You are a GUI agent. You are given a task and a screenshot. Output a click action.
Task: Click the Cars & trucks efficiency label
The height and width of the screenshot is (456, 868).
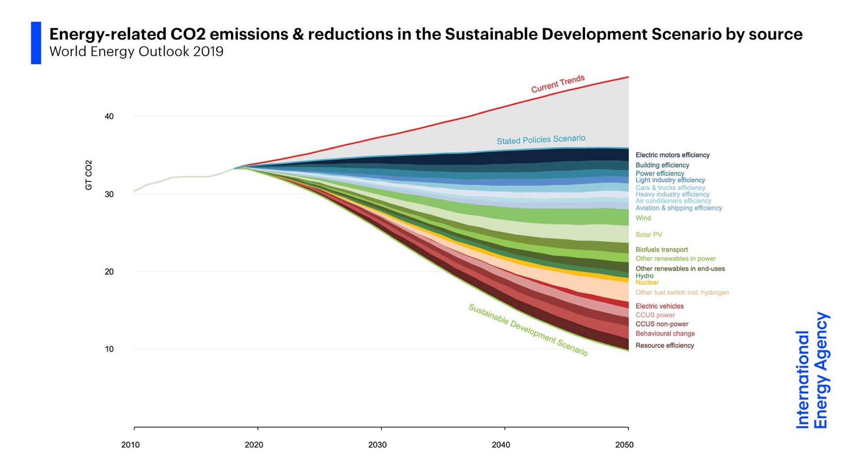[670, 187]
